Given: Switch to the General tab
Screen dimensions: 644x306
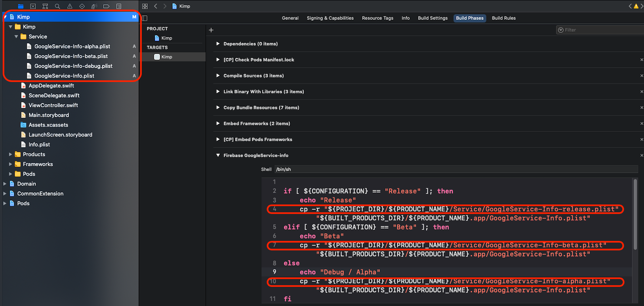Looking at the screenshot, I should (x=290, y=18).
